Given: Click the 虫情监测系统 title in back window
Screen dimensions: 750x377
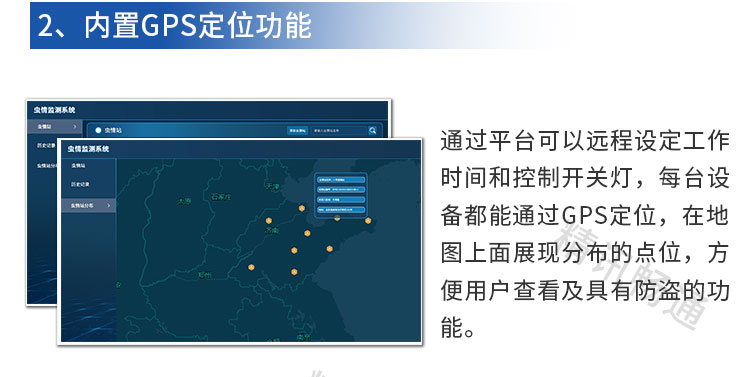Looking at the screenshot, I should coord(55,110).
